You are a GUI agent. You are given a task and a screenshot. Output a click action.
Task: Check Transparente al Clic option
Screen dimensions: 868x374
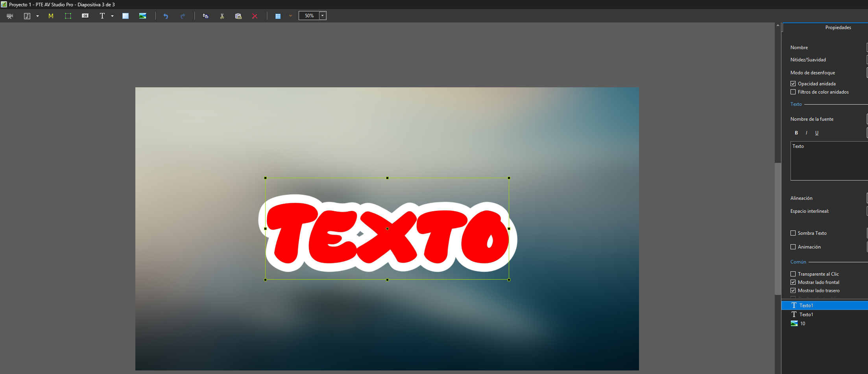[x=793, y=274]
